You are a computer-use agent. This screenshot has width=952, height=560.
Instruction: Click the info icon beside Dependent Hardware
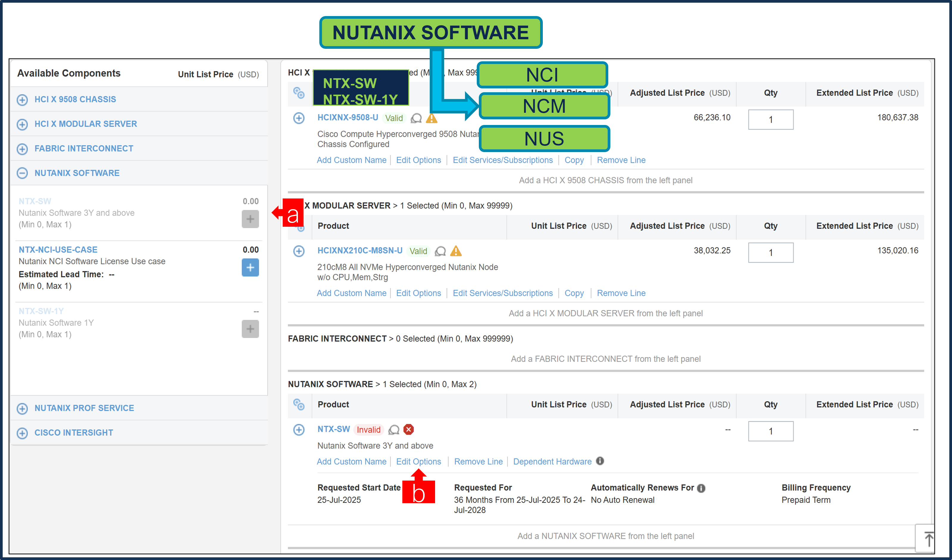pyautogui.click(x=600, y=461)
